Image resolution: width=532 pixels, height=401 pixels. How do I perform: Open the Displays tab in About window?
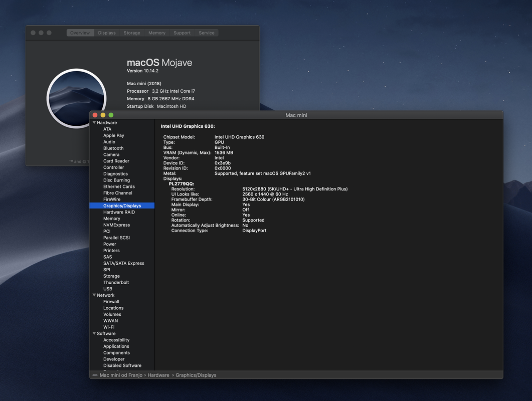107,33
